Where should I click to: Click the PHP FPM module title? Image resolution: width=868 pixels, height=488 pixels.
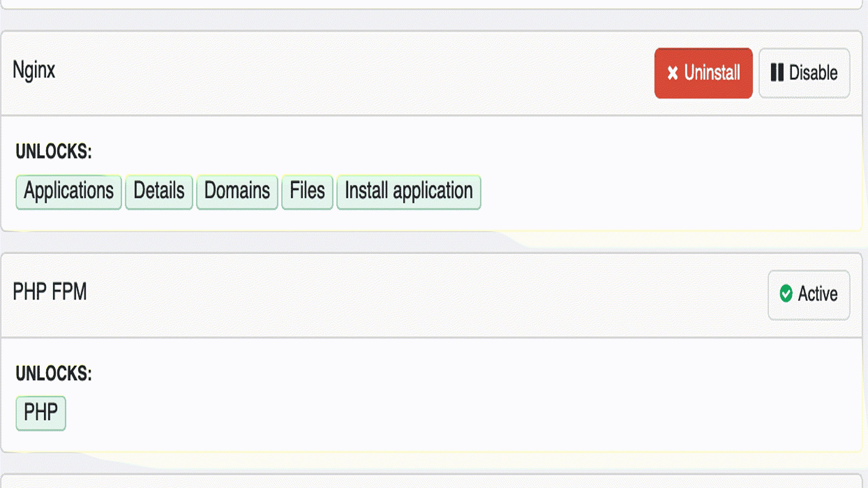(x=50, y=292)
